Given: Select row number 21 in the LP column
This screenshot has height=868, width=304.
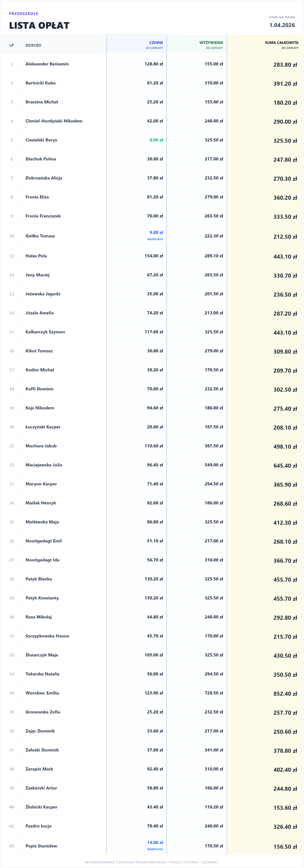Looking at the screenshot, I should (x=12, y=446).
